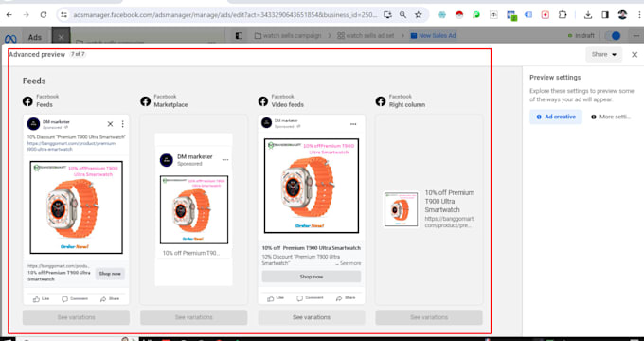Click the Ads Manager URL address field
The width and height of the screenshot is (644, 341).
pyautogui.click(x=225, y=15)
